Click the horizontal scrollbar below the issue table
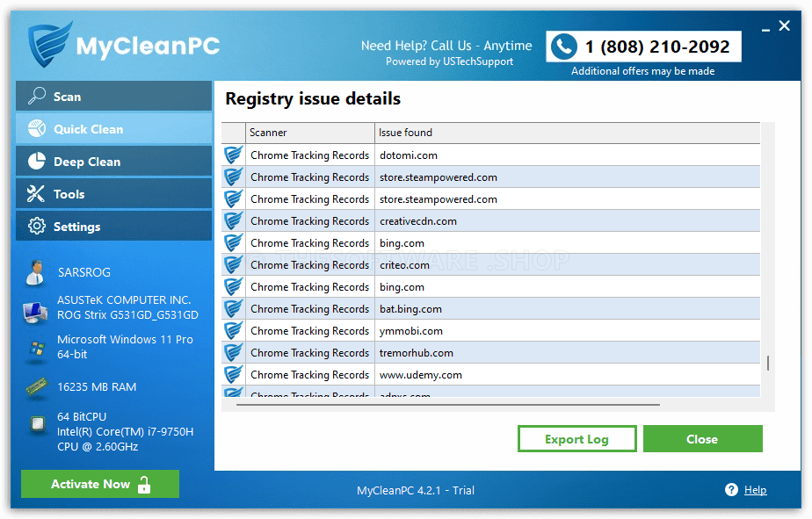This screenshot has height=519, width=812. pos(448,405)
